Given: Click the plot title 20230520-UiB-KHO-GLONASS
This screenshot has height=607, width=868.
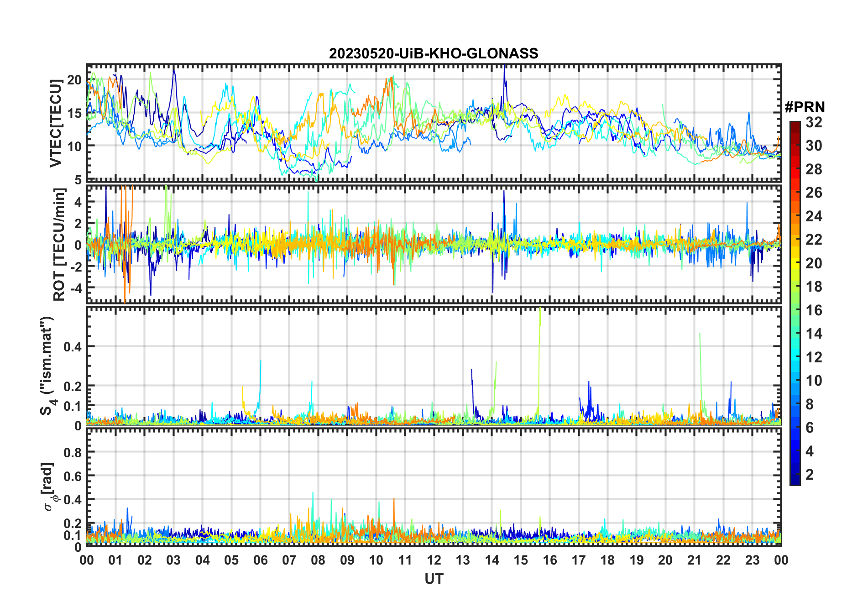Looking at the screenshot, I should click(x=434, y=54).
